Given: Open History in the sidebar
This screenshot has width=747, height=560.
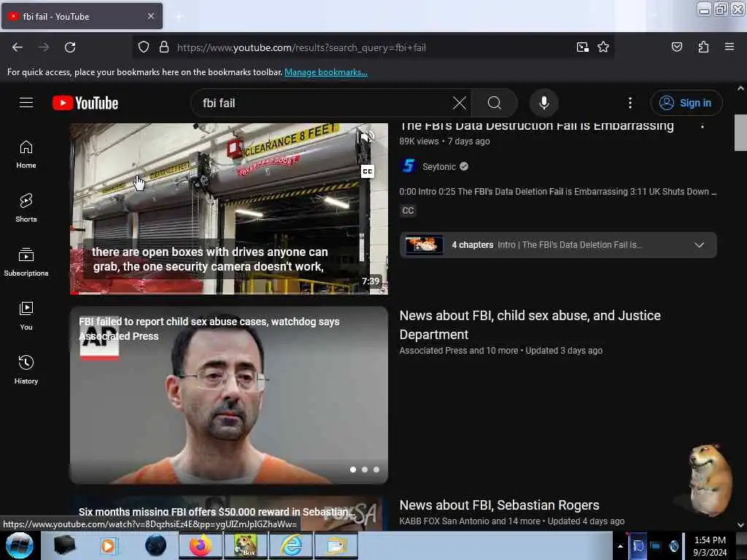Looking at the screenshot, I should click(26, 370).
